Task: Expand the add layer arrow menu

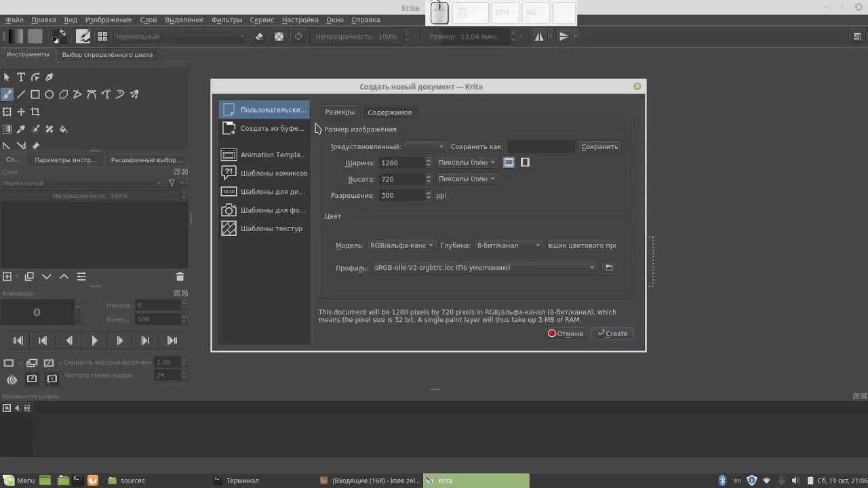Action: coord(17,277)
